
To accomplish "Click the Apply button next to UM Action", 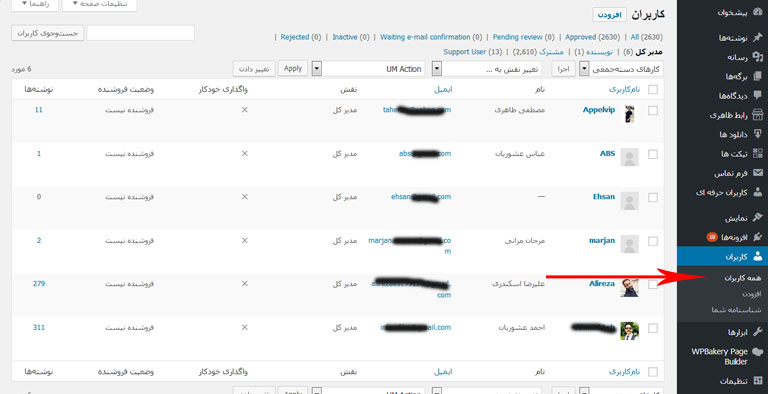I will (x=293, y=69).
